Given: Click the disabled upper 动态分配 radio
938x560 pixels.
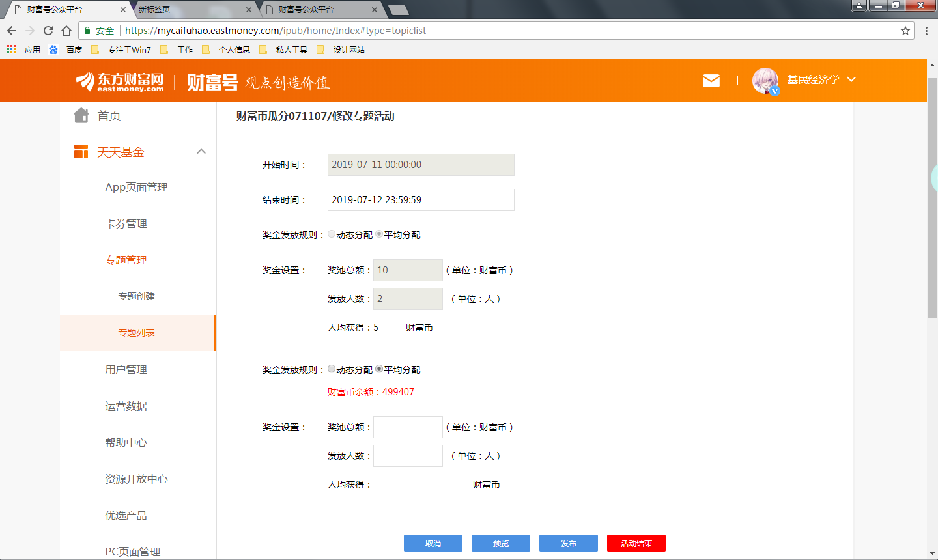Looking at the screenshot, I should [x=332, y=234].
